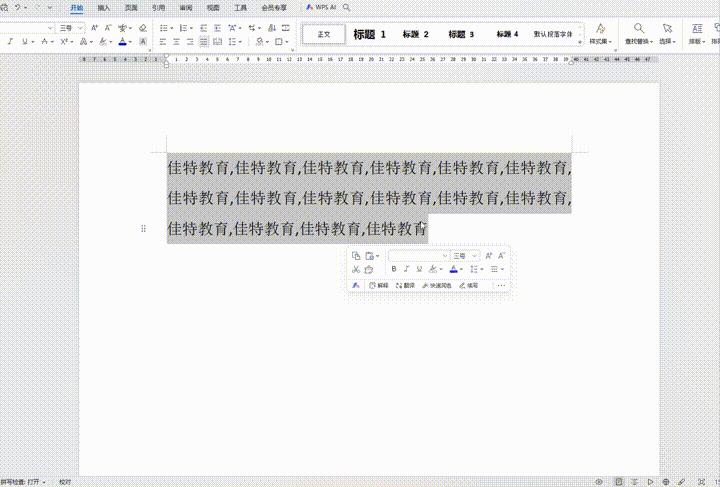Click the copy icon in the floating toolbar

356,256
